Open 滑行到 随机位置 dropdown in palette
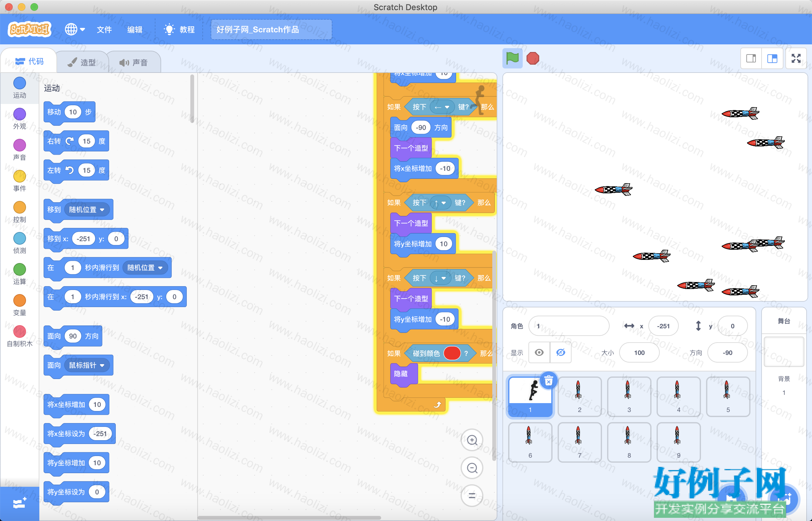 click(145, 267)
